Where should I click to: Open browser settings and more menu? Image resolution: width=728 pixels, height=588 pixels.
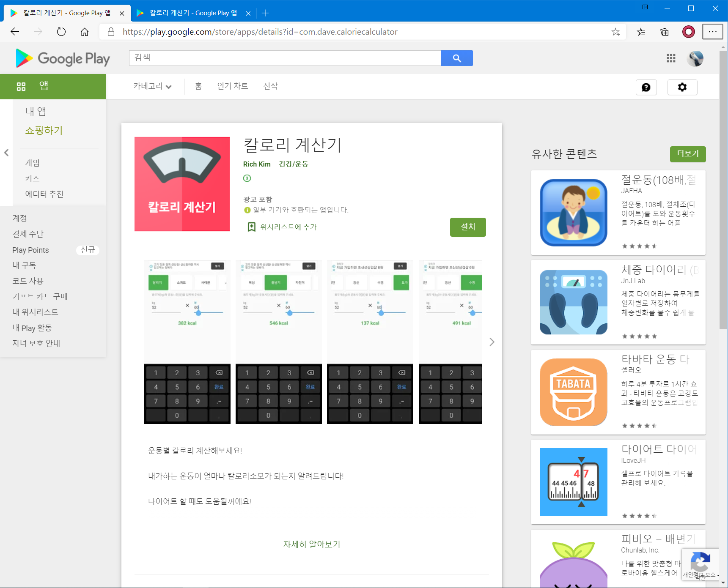coord(713,32)
